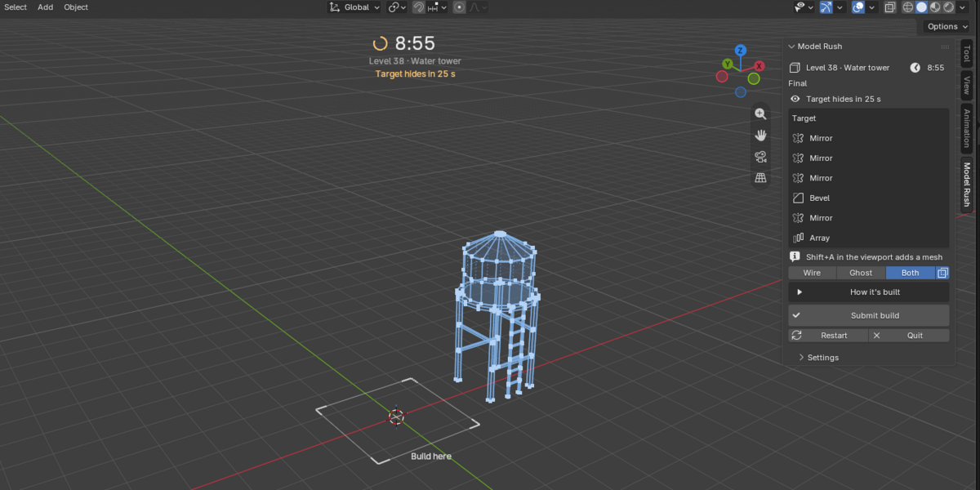Choose rendered viewport shading

point(949,7)
